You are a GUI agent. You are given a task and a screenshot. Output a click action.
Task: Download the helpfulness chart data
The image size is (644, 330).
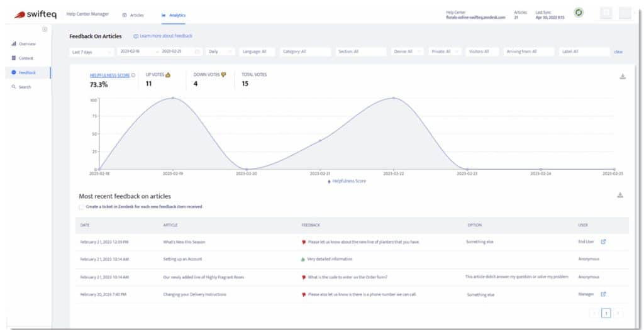click(623, 76)
